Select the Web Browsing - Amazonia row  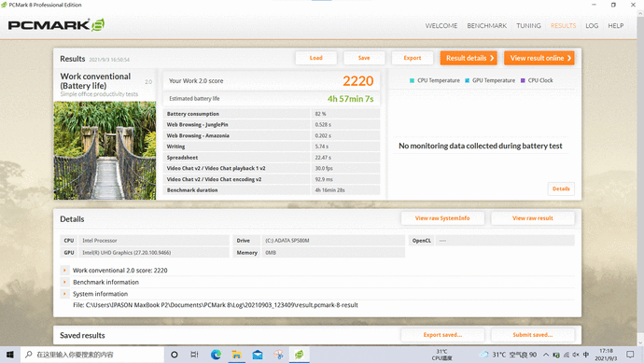pyautogui.click(x=272, y=135)
